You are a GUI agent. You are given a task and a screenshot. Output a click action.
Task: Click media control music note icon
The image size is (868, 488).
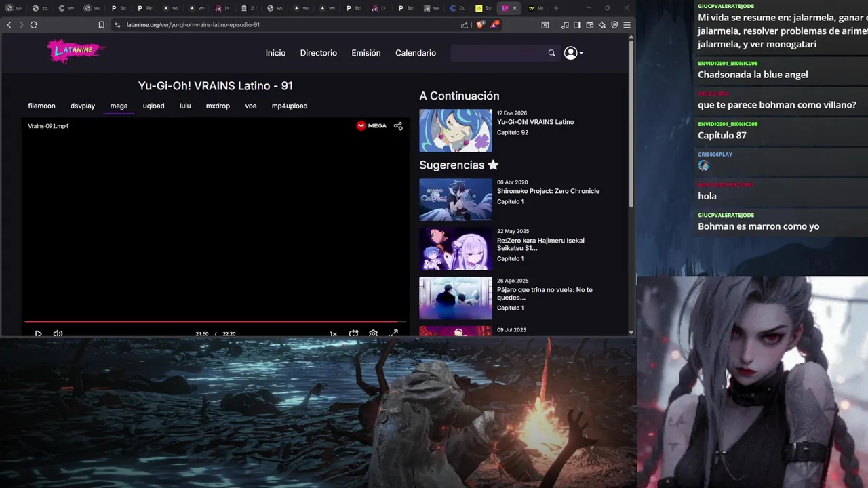pos(565,25)
